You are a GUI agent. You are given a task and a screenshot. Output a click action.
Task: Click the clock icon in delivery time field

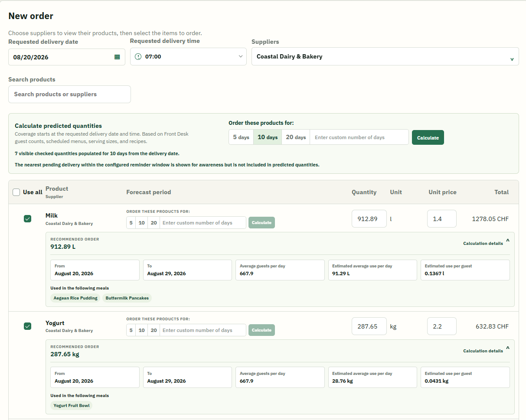138,56
